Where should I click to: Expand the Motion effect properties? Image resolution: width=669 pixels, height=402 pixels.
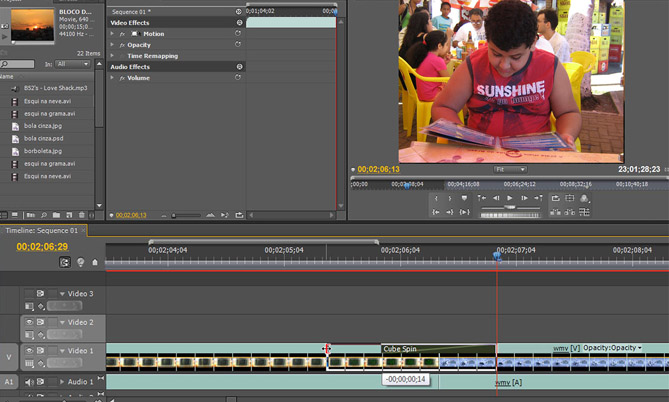[112, 34]
